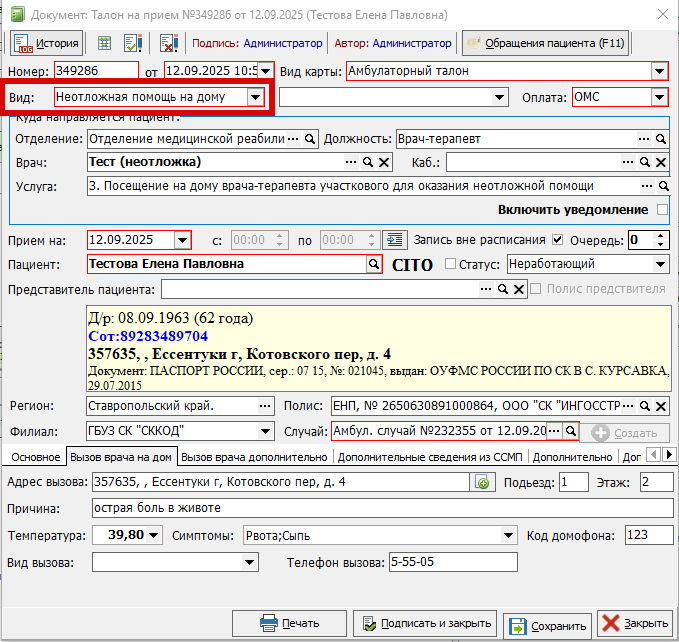
Task: Click magnifier icon in Отделение field
Action: pos(310,138)
